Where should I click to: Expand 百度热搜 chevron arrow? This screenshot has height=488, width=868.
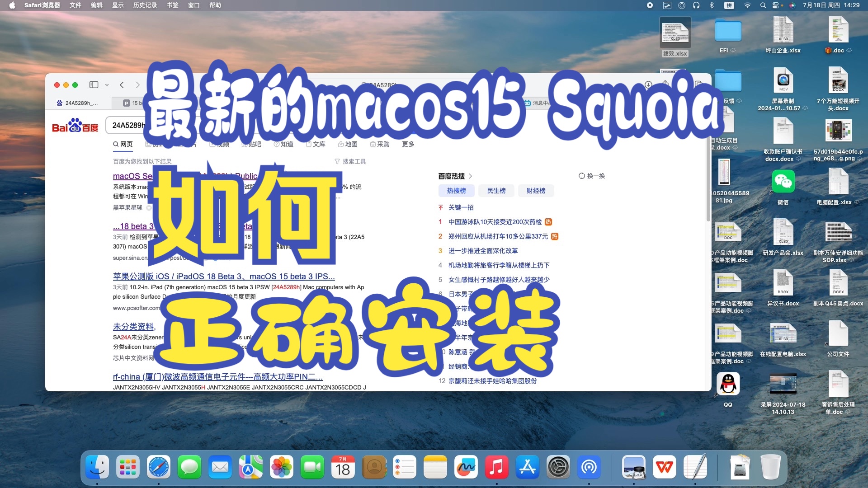pyautogui.click(x=471, y=176)
